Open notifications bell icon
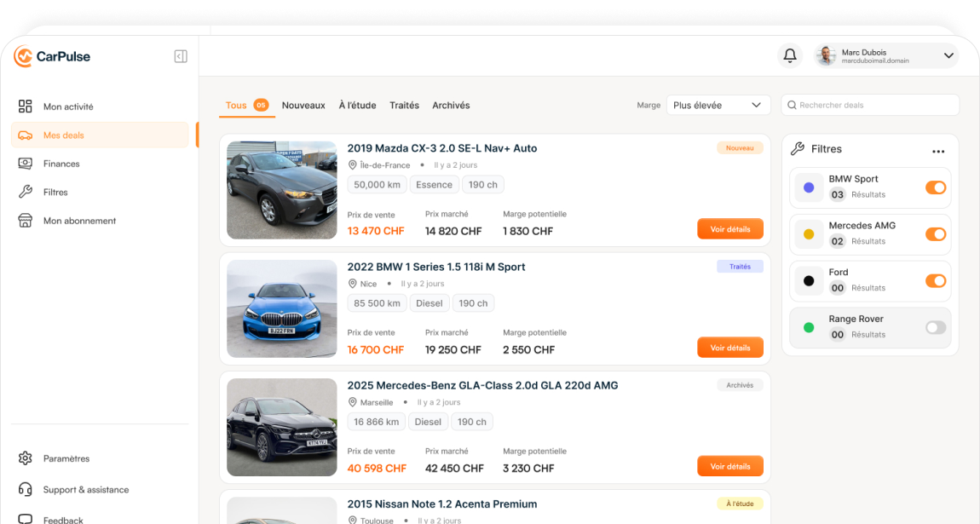The height and width of the screenshot is (524, 980). click(x=790, y=55)
